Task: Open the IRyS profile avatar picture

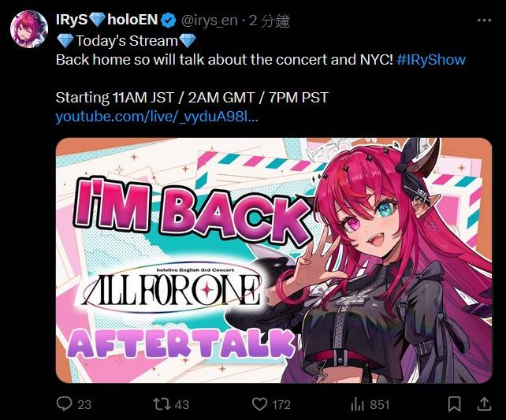Action: (x=29, y=29)
